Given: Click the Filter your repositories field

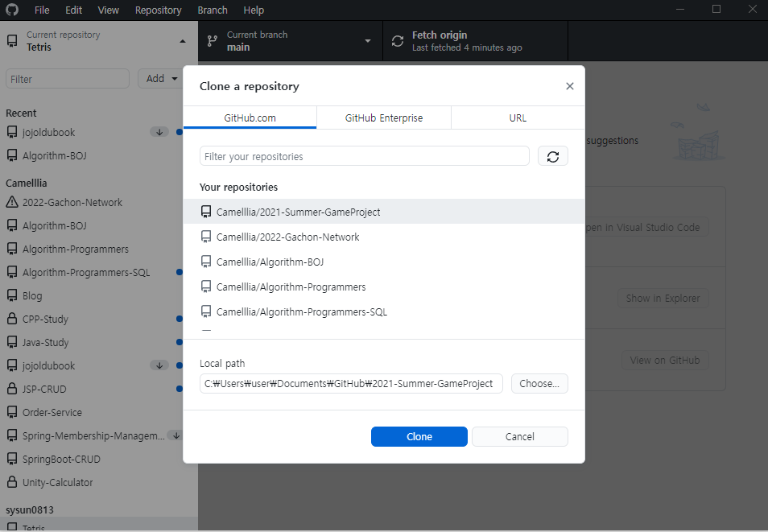Looking at the screenshot, I should (x=365, y=156).
